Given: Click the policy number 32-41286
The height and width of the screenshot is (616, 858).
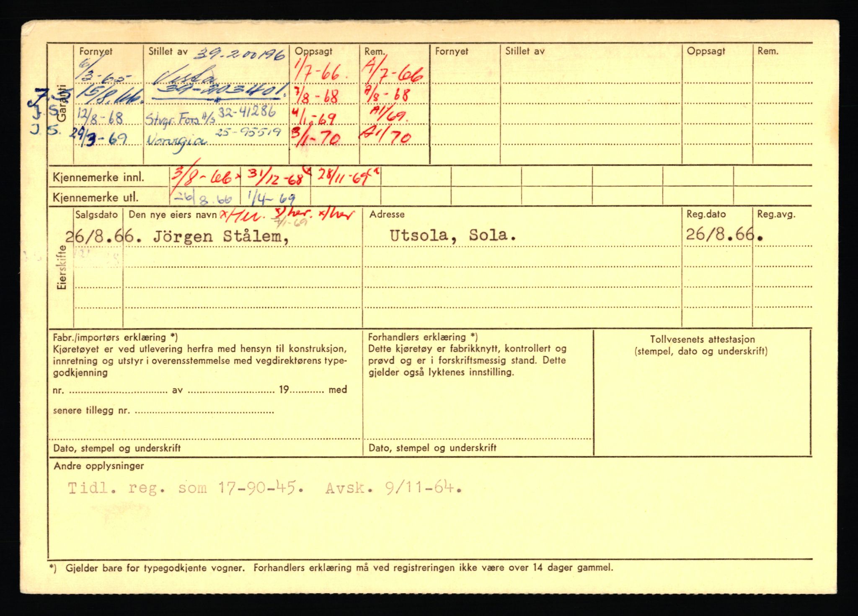Looking at the screenshot, I should (247, 112).
